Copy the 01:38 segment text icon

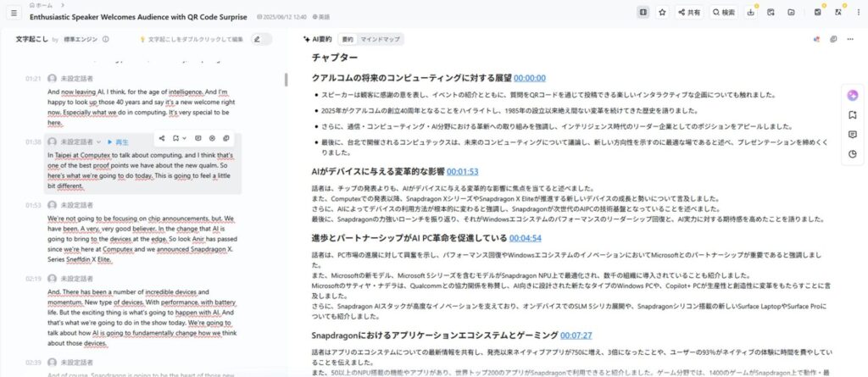coord(225,138)
